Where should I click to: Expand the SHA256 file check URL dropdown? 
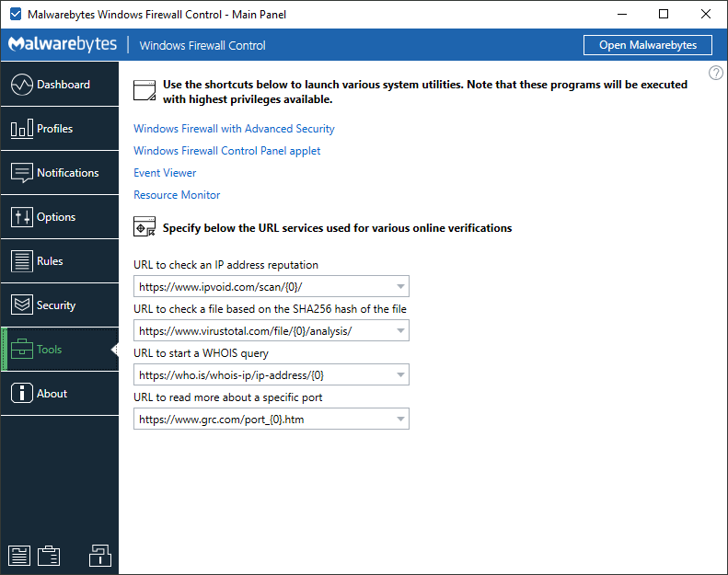[400, 330]
